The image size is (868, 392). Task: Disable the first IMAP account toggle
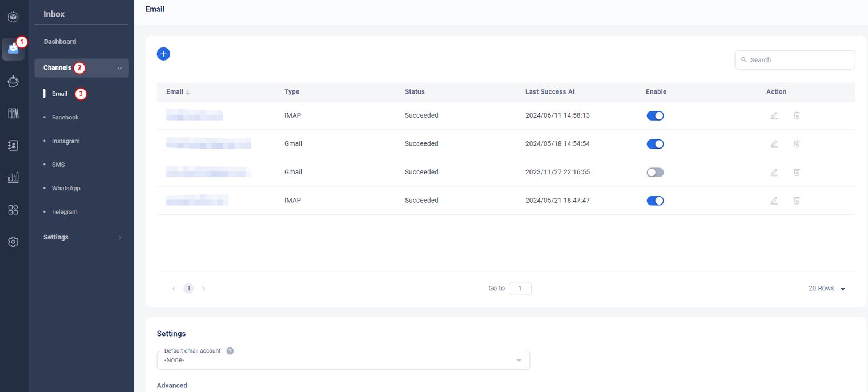tap(655, 115)
